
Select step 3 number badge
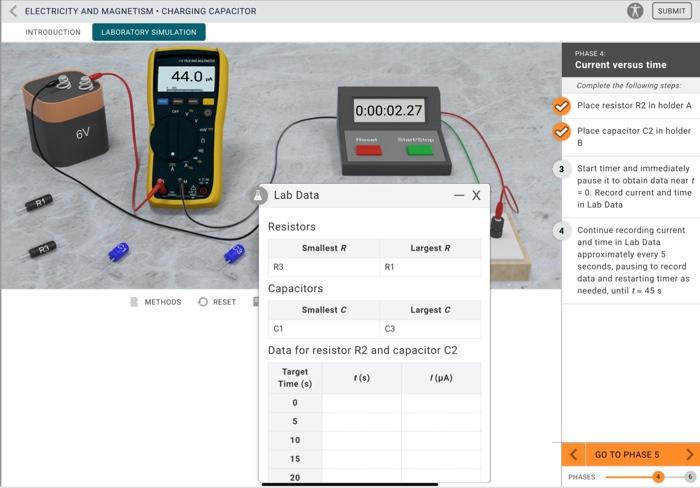click(x=561, y=169)
